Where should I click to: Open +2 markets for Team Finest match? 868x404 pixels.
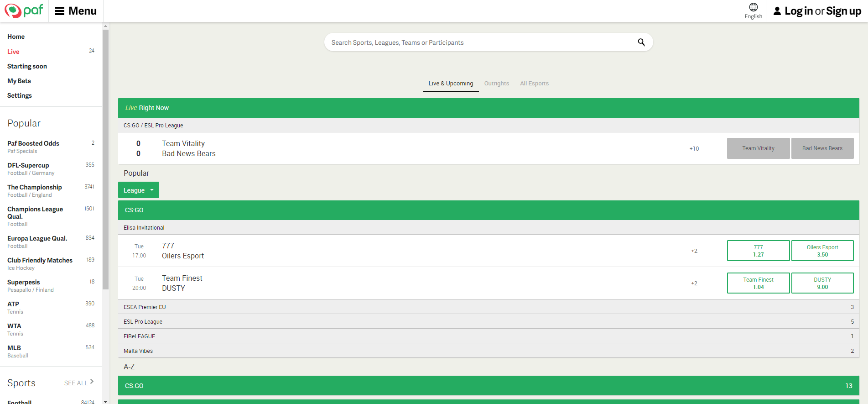tap(694, 283)
